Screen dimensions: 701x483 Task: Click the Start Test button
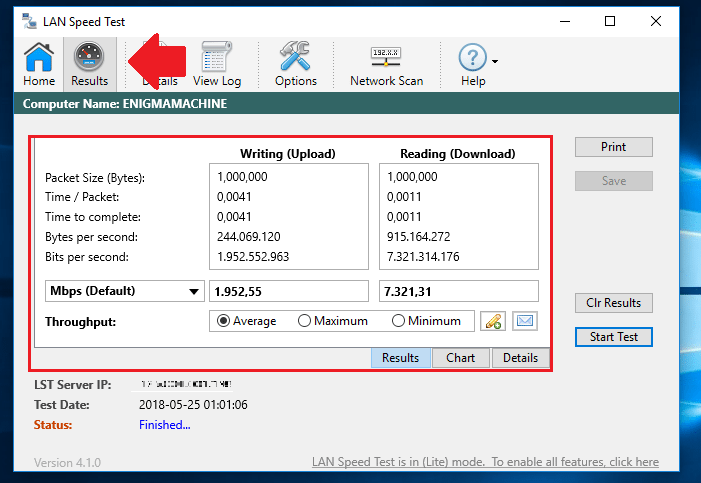(613, 337)
